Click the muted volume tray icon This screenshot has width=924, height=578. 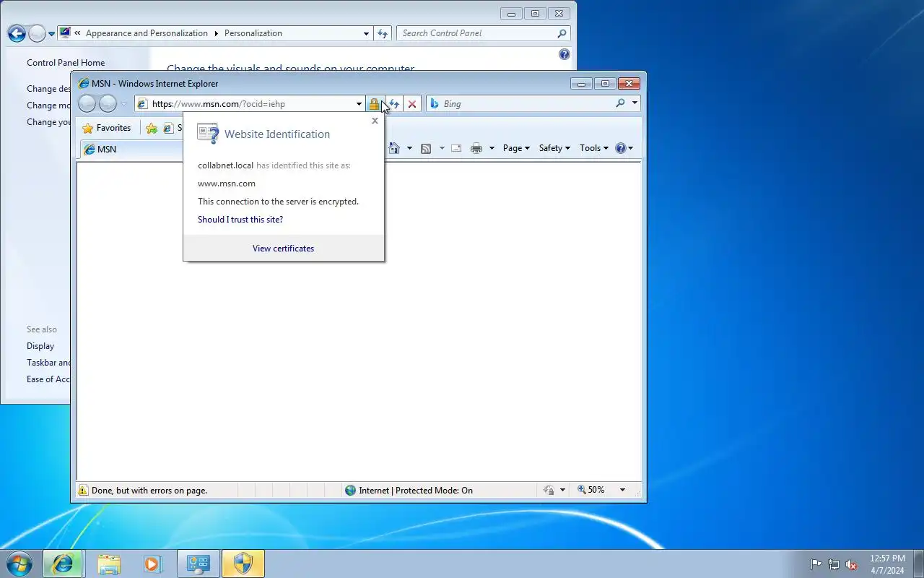click(852, 564)
